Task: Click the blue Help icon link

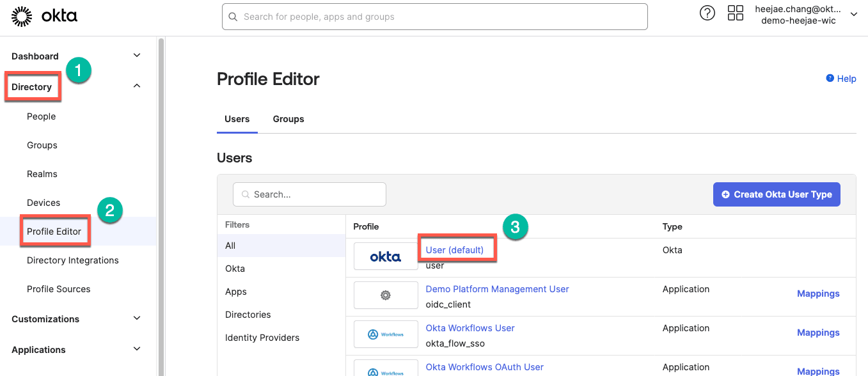Action: (840, 79)
